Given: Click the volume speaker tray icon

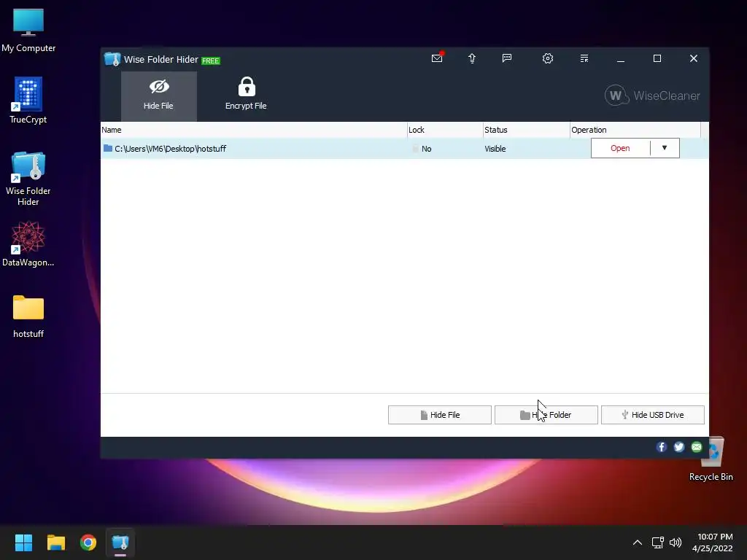Looking at the screenshot, I should (x=676, y=542).
